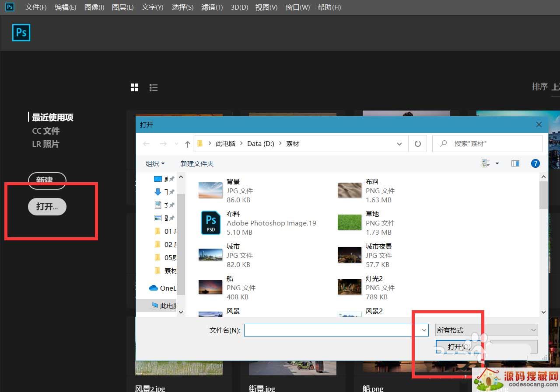Go up one folder level
This screenshot has height=392, width=560.
[188, 144]
